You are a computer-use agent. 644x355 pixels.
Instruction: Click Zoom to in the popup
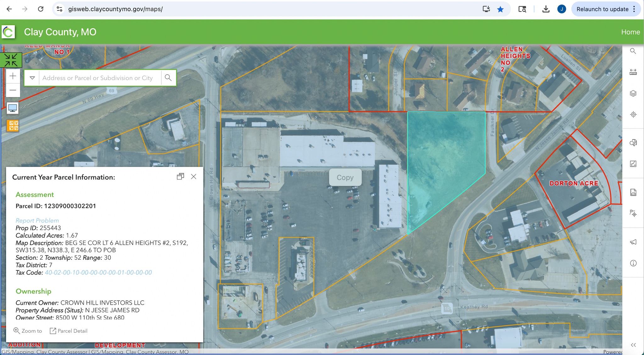[28, 331]
